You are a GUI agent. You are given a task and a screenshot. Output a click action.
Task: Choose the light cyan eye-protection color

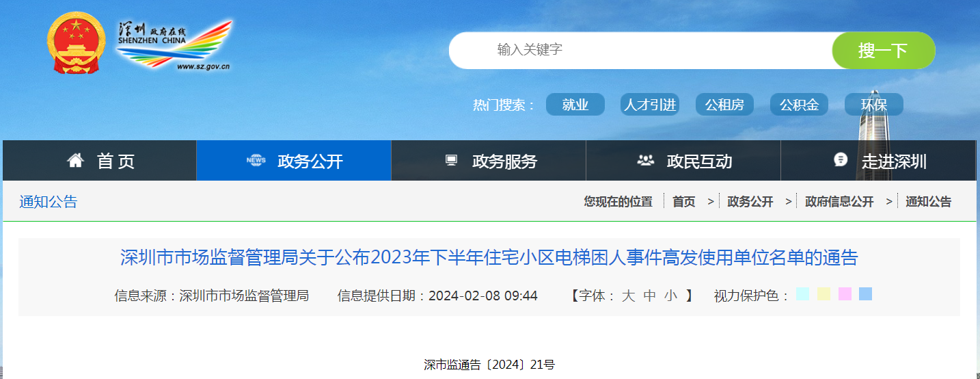(x=802, y=294)
